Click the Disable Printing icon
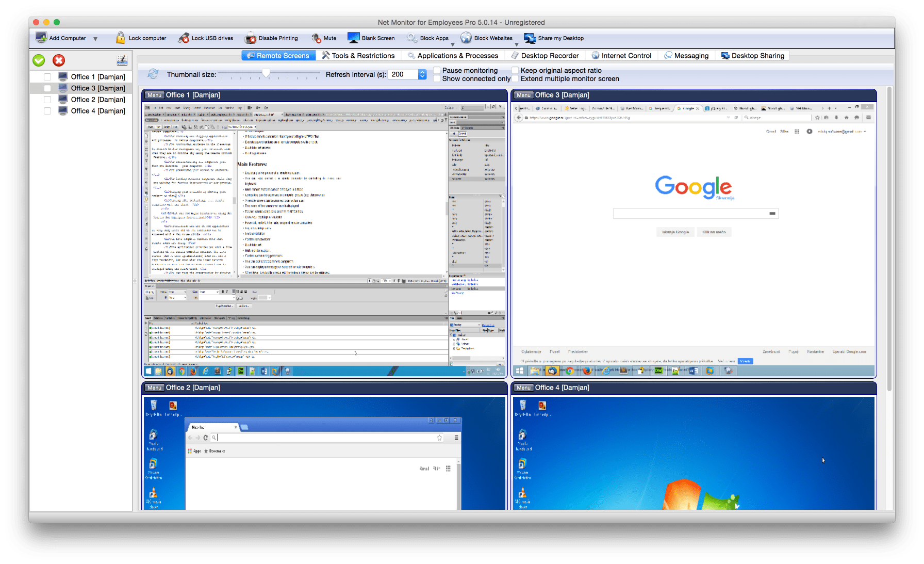Screen dimensions: 924x564 (x=251, y=38)
